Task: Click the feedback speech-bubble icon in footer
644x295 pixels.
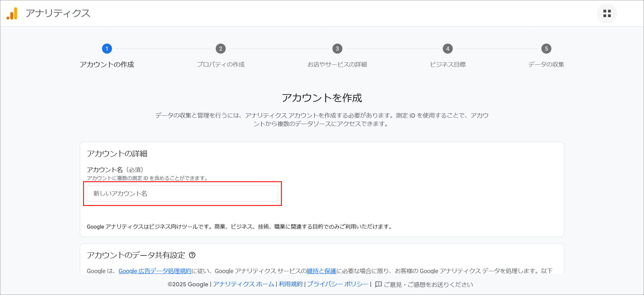Action: pyautogui.click(x=379, y=284)
